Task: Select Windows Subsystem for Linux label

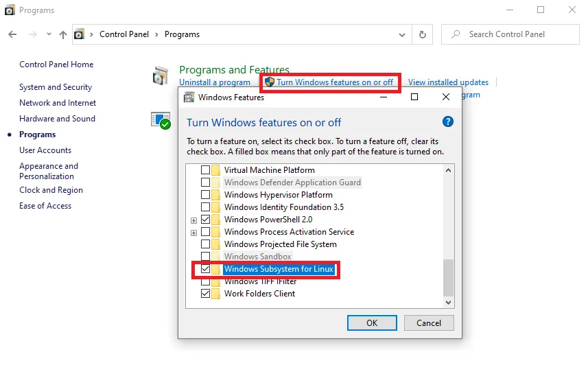Action: (x=279, y=269)
